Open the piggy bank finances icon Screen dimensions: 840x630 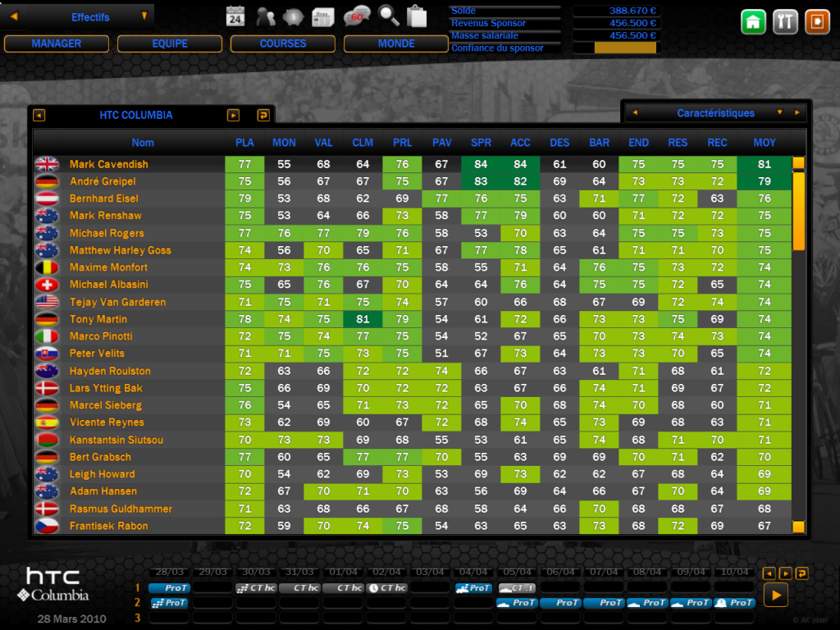(x=293, y=16)
